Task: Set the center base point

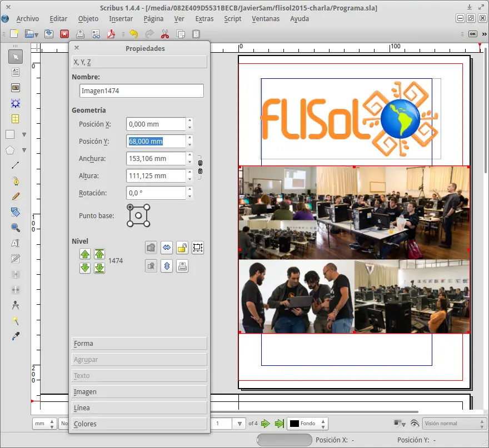Action: pos(138,215)
